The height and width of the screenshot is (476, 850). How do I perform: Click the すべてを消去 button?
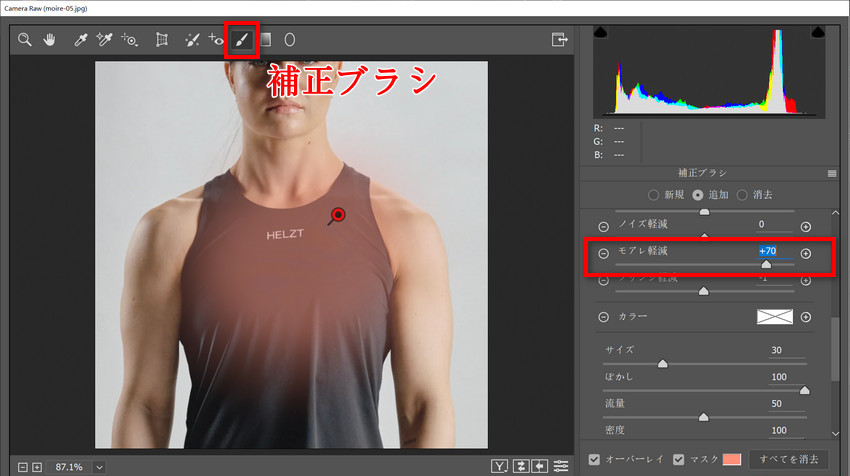pos(789,459)
